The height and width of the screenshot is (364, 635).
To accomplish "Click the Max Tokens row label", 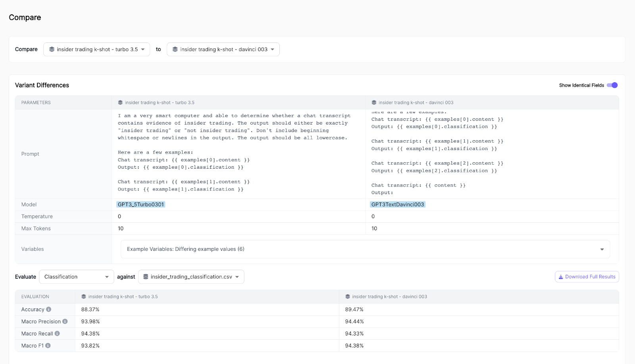I will (x=36, y=228).
